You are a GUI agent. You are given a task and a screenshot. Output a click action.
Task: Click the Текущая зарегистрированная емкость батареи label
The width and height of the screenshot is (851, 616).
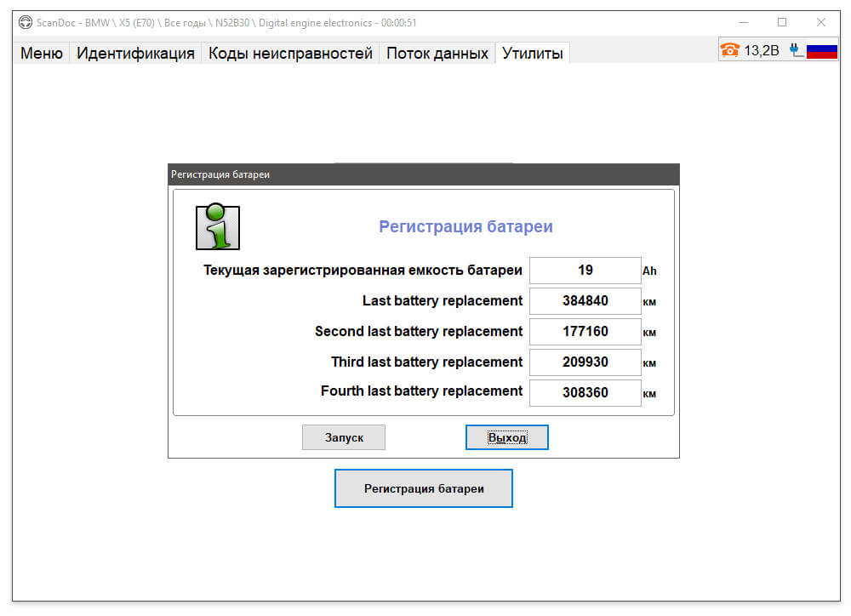pyautogui.click(x=363, y=271)
